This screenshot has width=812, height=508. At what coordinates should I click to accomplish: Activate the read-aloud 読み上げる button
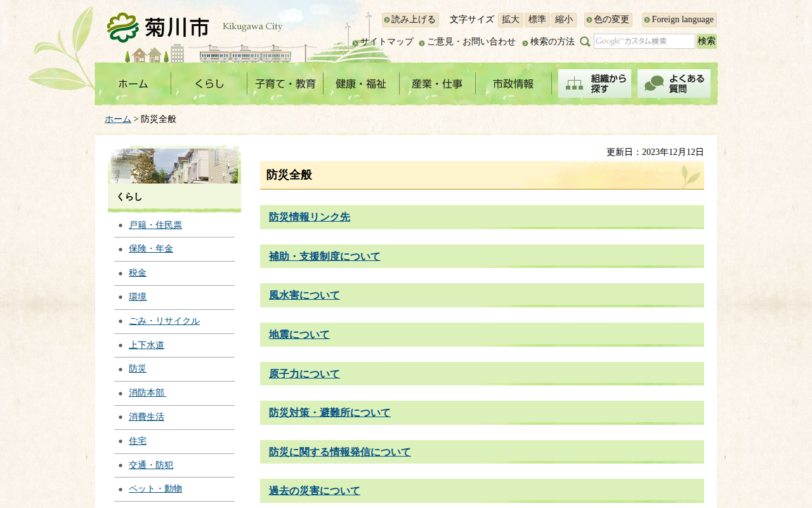410,20
